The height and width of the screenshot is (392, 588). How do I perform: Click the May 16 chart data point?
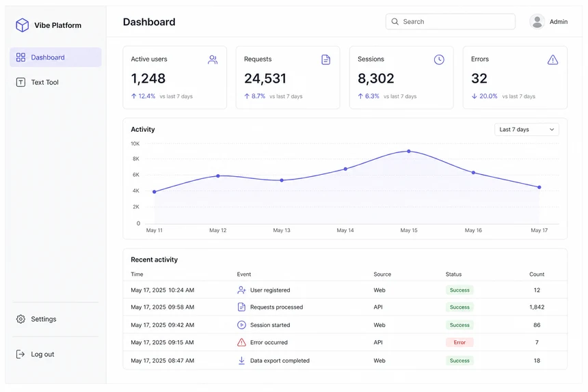473,173
